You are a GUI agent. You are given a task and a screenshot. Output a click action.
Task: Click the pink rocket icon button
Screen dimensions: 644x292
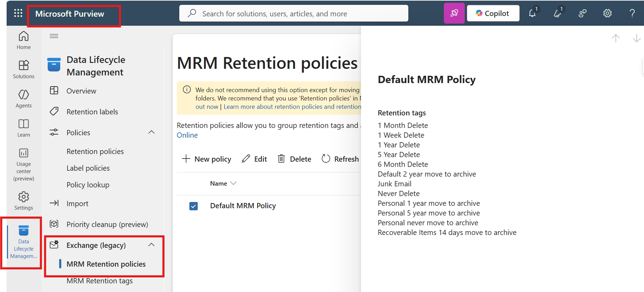coord(454,13)
